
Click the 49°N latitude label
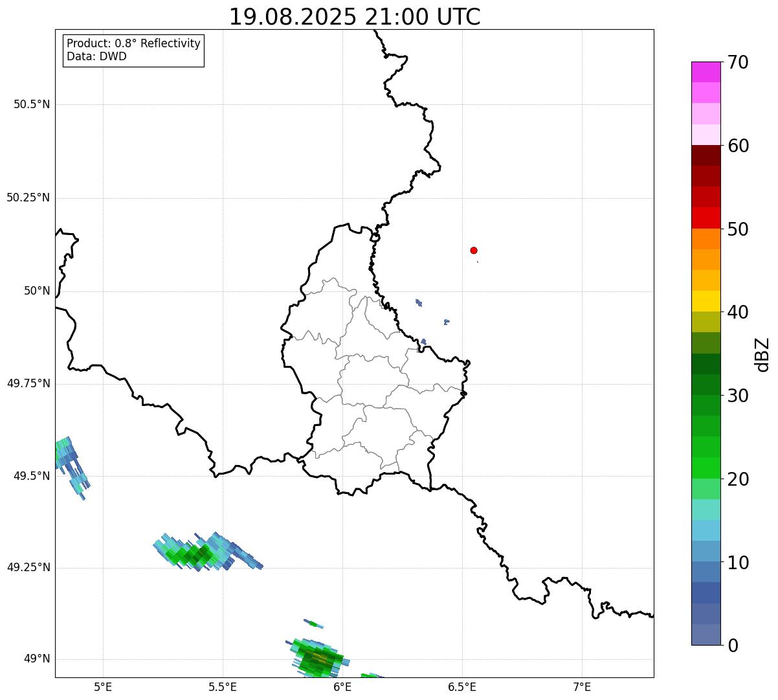click(38, 659)
